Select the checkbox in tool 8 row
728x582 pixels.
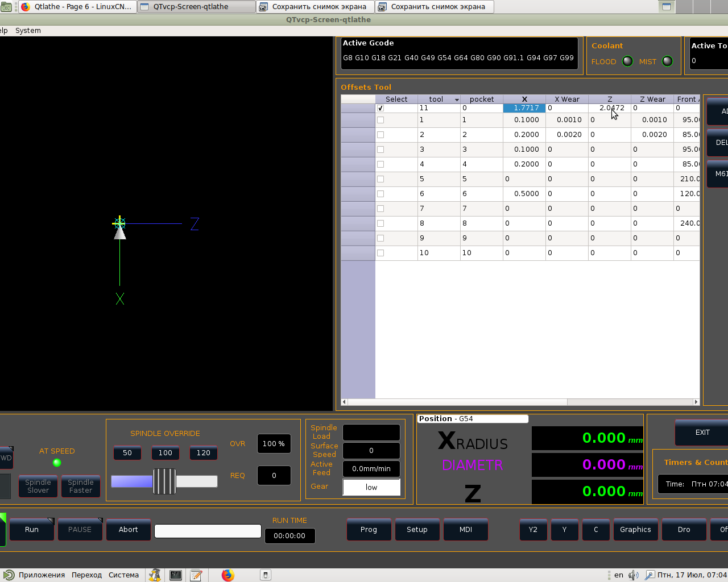380,223
